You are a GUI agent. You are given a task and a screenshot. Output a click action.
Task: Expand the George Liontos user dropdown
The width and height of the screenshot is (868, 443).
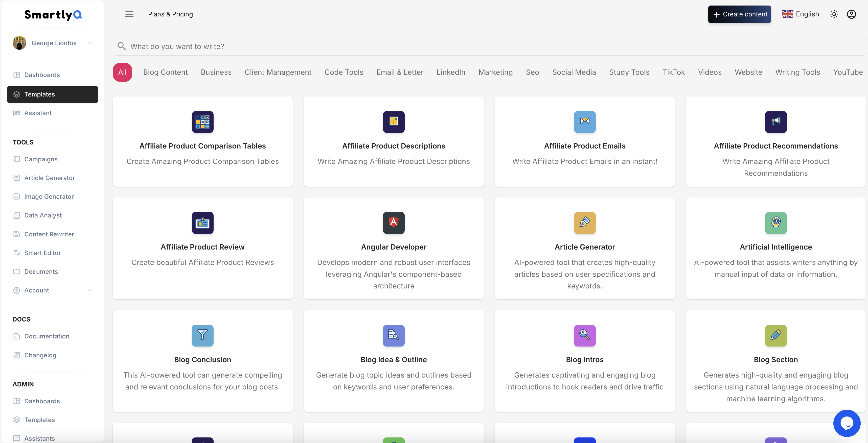coord(90,43)
